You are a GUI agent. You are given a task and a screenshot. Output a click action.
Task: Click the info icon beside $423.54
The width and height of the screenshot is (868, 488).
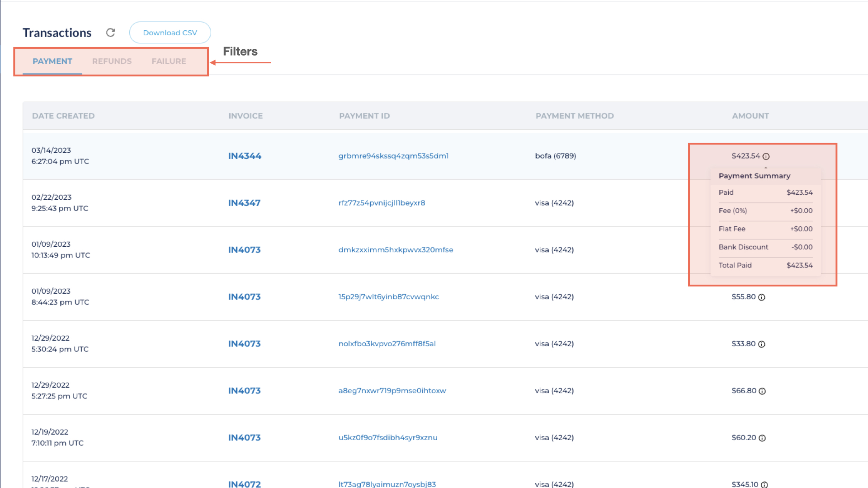pos(767,156)
